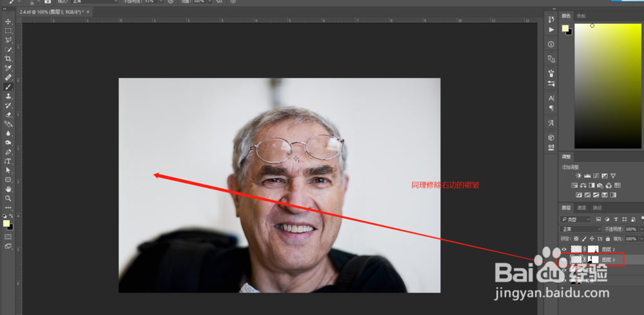Swap foreground and background colors
The height and width of the screenshot is (315, 644).
point(12,216)
